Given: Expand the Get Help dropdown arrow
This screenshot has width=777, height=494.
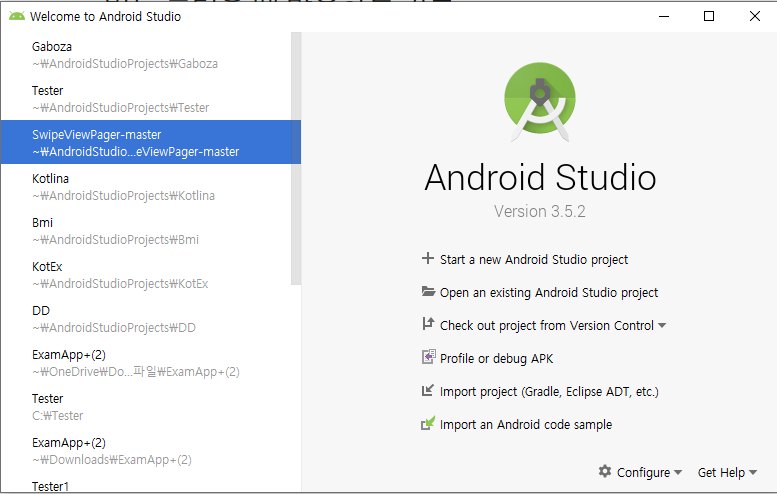Looking at the screenshot, I should tap(753, 473).
